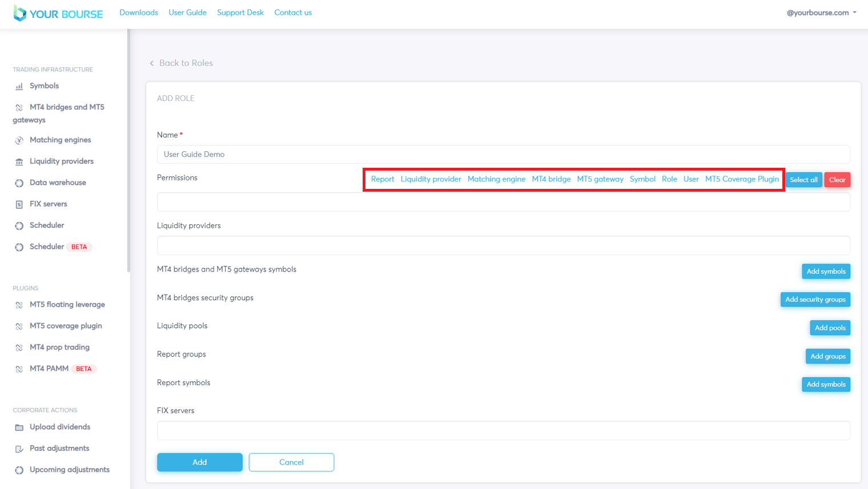Open the User Guide top link
Viewport: 868px width, 489px height.
coord(187,13)
